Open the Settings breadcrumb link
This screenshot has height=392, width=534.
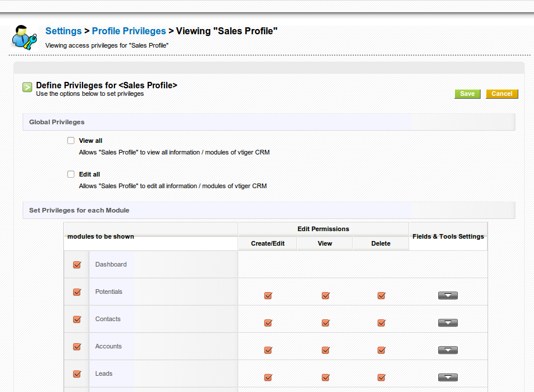click(63, 31)
